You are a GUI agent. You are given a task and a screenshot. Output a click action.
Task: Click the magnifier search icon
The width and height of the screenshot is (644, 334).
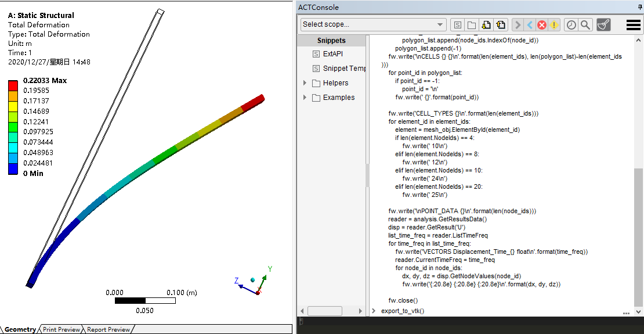coord(585,25)
